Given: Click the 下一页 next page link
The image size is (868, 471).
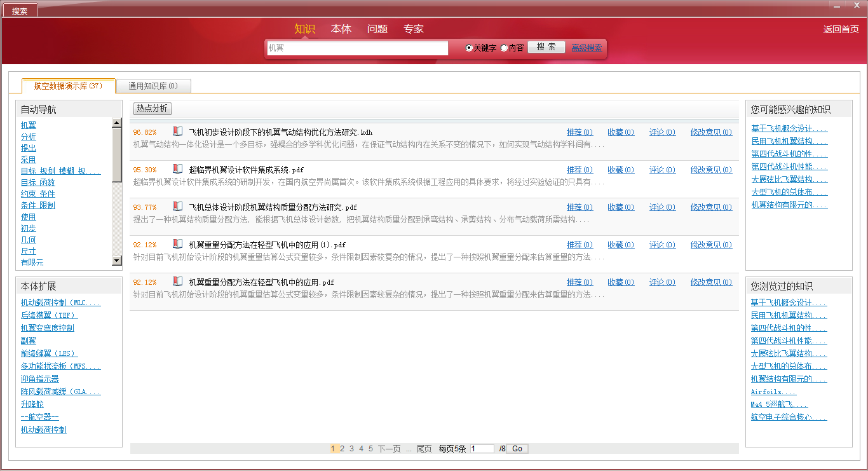Looking at the screenshot, I should 389,449.
